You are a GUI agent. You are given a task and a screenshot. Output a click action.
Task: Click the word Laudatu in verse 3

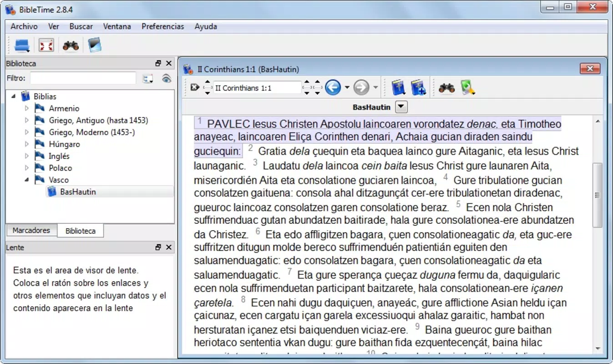pyautogui.click(x=281, y=166)
